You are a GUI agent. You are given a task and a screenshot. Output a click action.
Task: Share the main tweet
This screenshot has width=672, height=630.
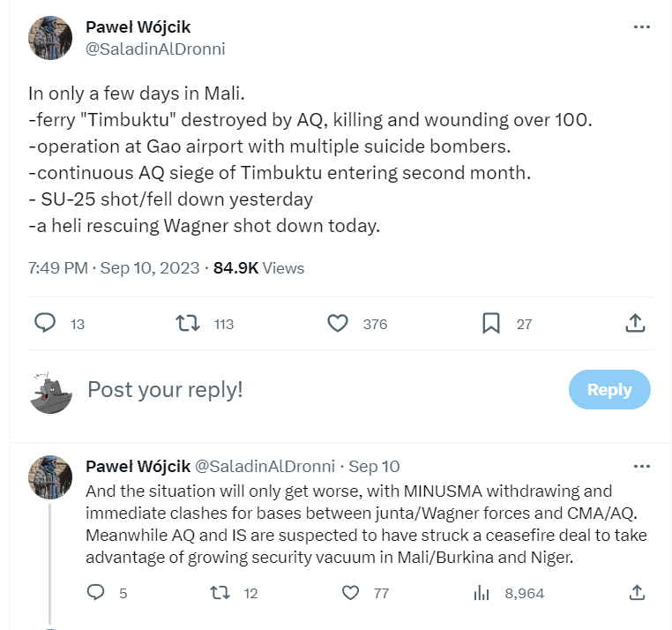(x=634, y=324)
